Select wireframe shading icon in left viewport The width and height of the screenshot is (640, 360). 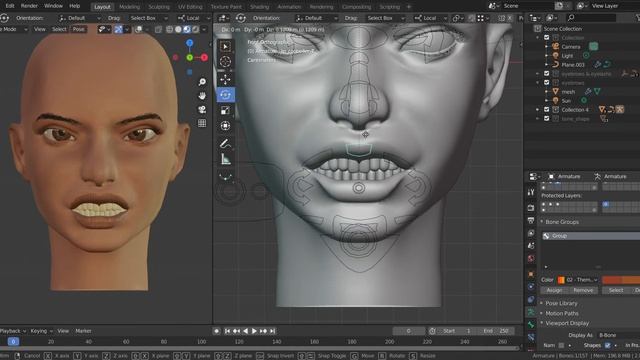tap(169, 29)
